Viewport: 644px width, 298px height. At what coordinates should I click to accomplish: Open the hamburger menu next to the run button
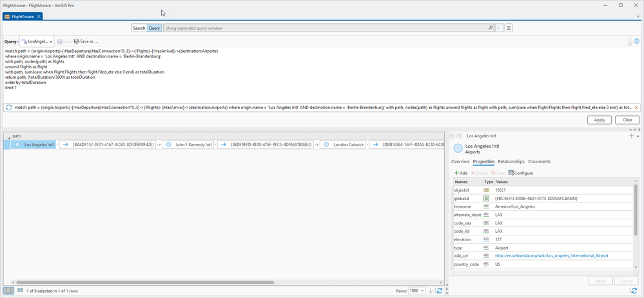[x=509, y=28]
